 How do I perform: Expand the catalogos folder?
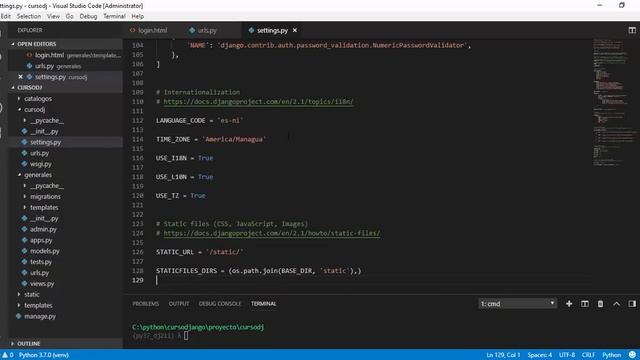[x=38, y=99]
